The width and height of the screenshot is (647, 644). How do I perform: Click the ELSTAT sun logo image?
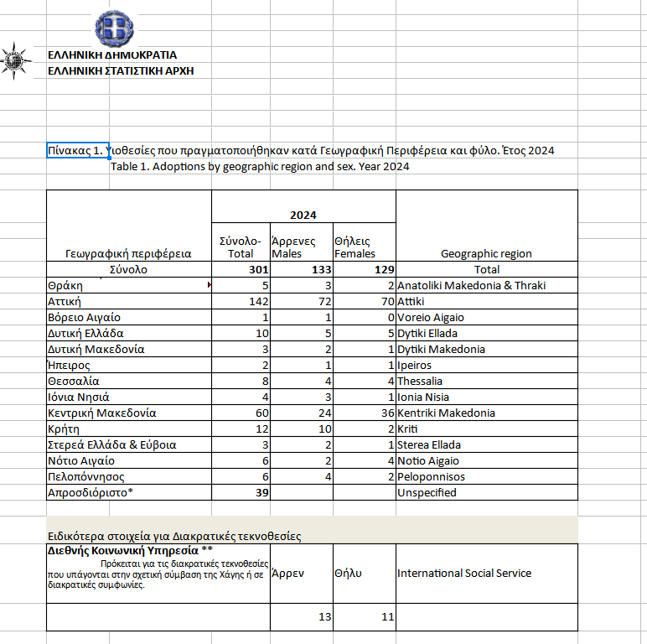pos(15,60)
